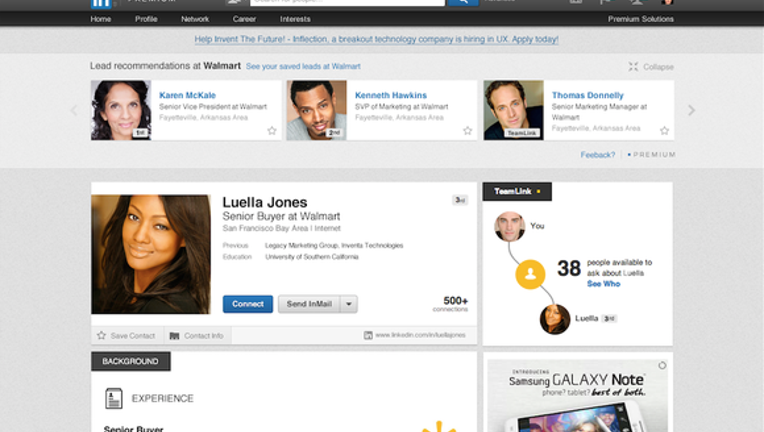Open the Network menu

[195, 19]
